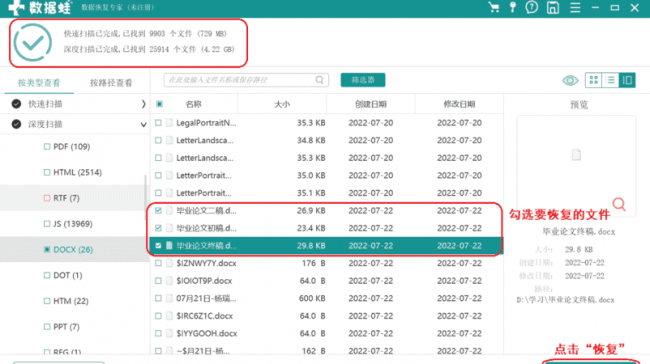The image size is (650, 364).
Task: Select the $IYYGOOH.docx file row
Action: [x=327, y=333]
